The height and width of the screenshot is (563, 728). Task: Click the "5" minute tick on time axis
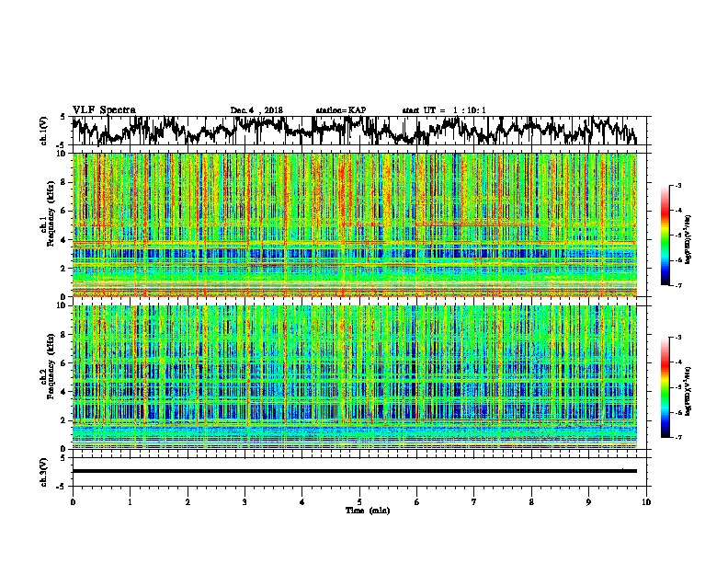pyautogui.click(x=359, y=502)
